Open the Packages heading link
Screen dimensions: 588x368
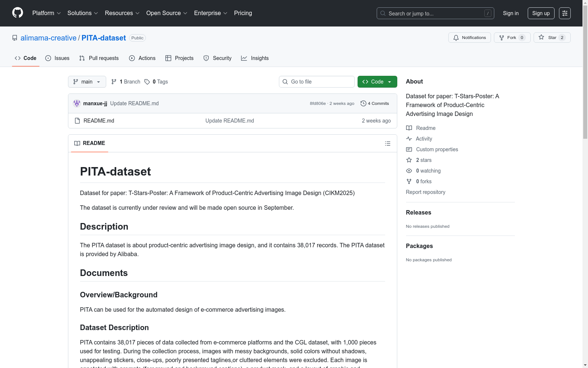tap(419, 246)
